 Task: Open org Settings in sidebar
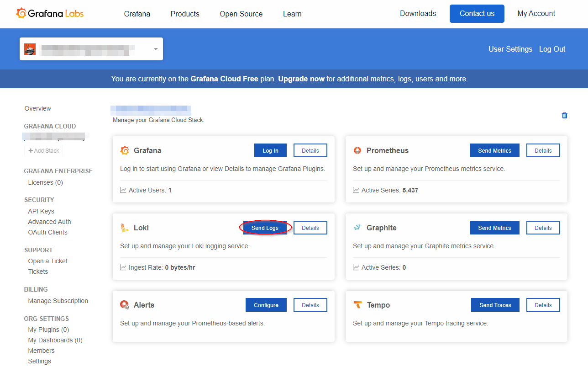[x=40, y=361]
